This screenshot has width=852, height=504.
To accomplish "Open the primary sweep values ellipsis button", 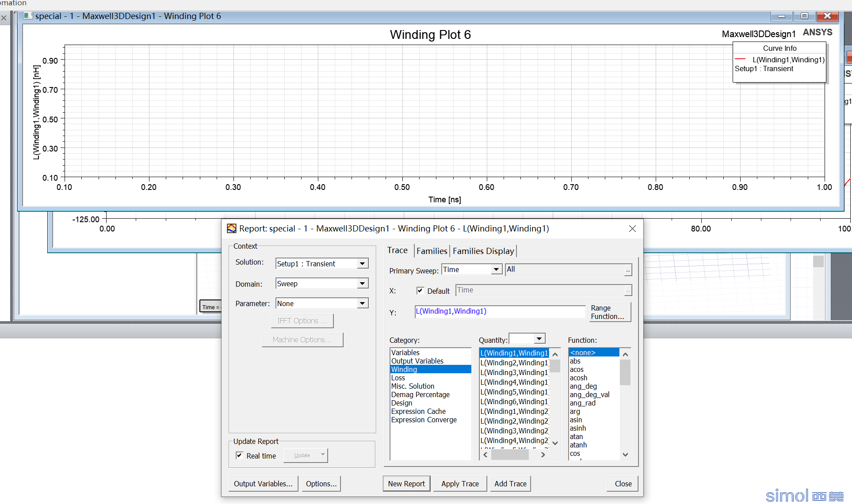I will [x=628, y=270].
